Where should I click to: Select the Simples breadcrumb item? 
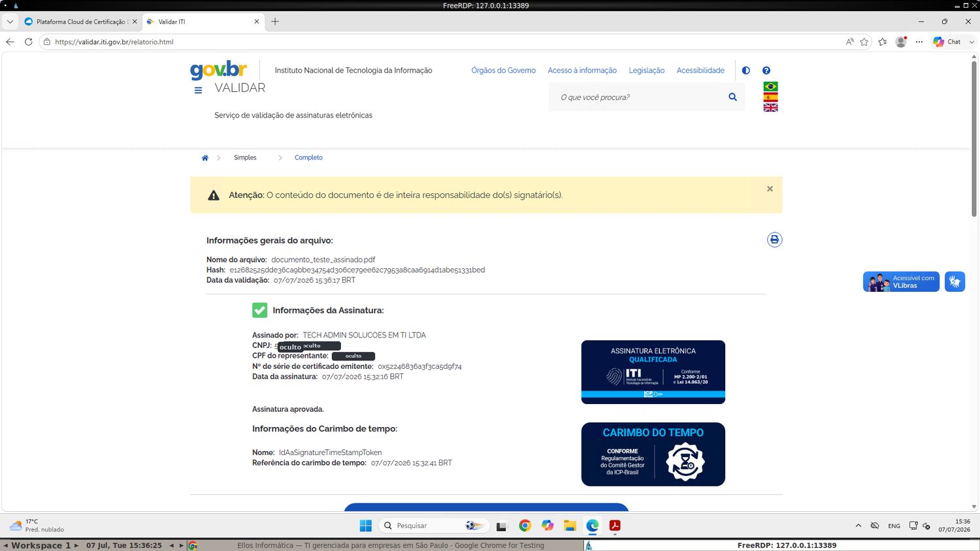pos(245,157)
